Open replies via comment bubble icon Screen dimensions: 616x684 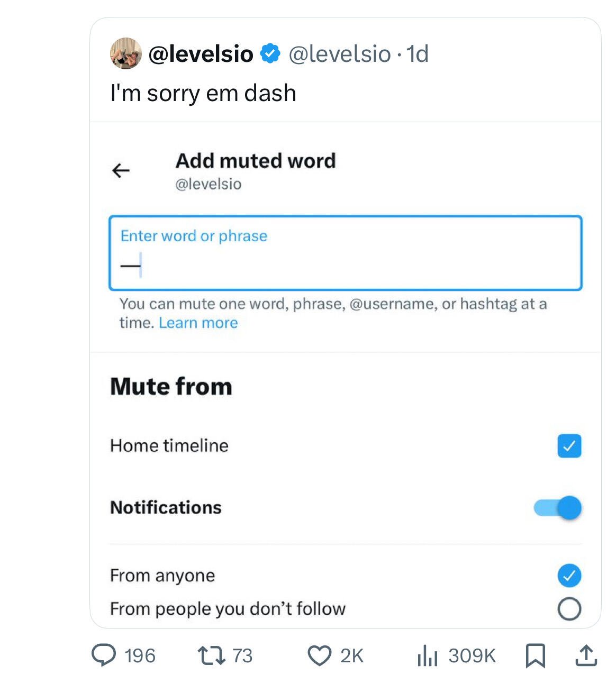click(103, 655)
